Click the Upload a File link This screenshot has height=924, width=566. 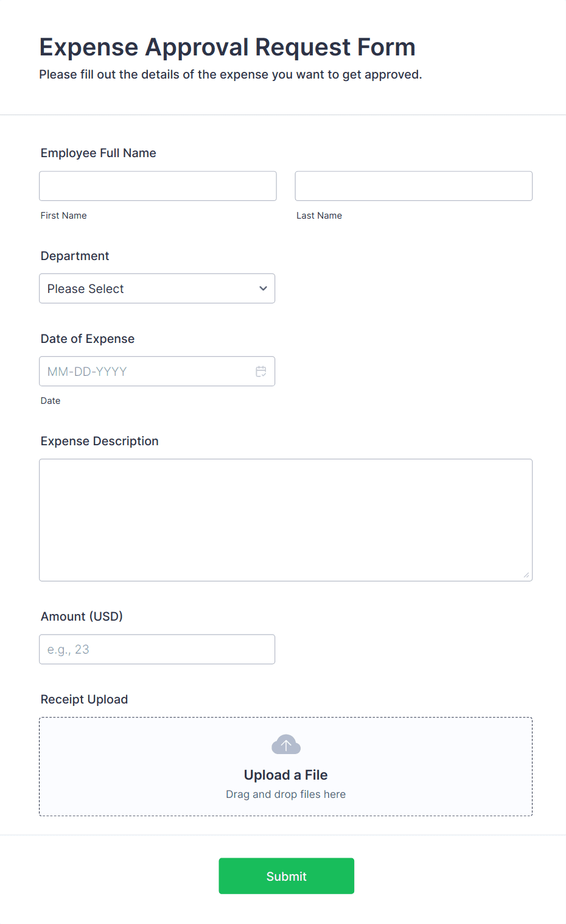[285, 775]
